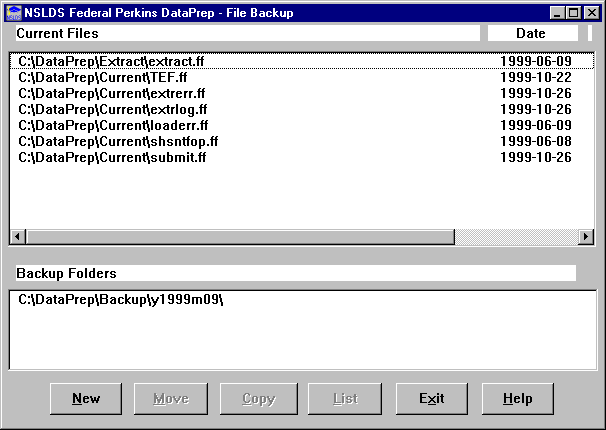Click the NSLDS application icon in title bar
The height and width of the screenshot is (430, 606).
[14, 13]
